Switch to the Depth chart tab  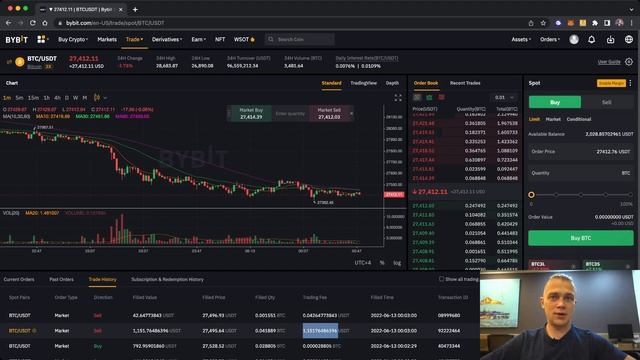(x=392, y=83)
